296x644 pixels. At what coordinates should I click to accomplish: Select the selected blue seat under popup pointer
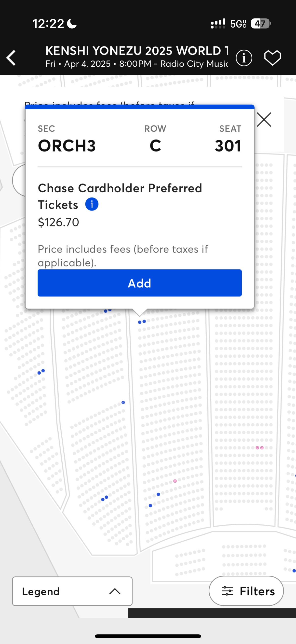140,322
